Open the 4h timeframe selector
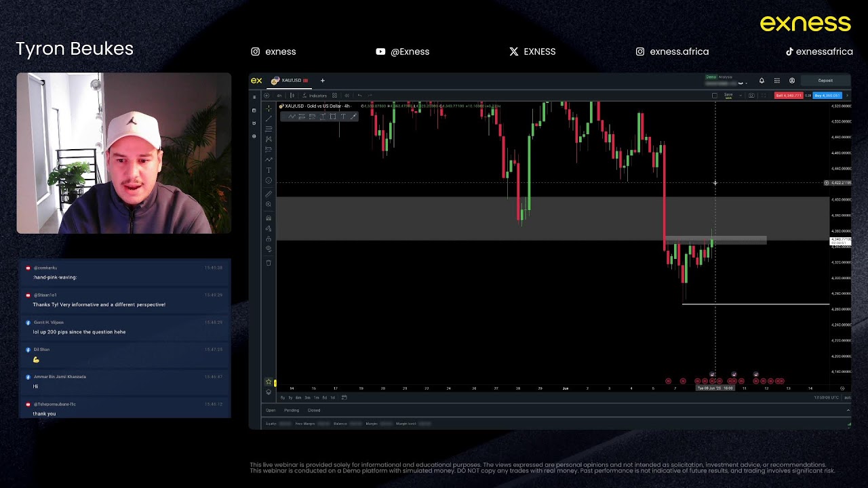 point(279,96)
